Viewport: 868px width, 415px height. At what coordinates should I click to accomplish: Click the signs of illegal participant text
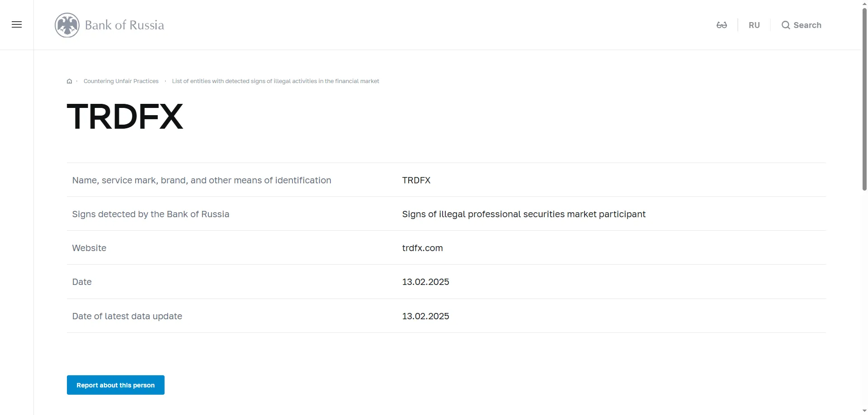524,214
